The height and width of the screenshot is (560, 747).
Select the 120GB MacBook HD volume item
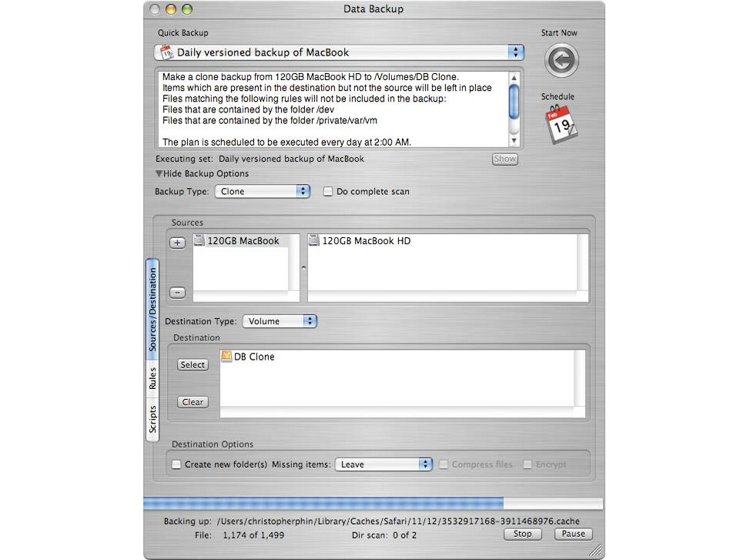tap(360, 240)
